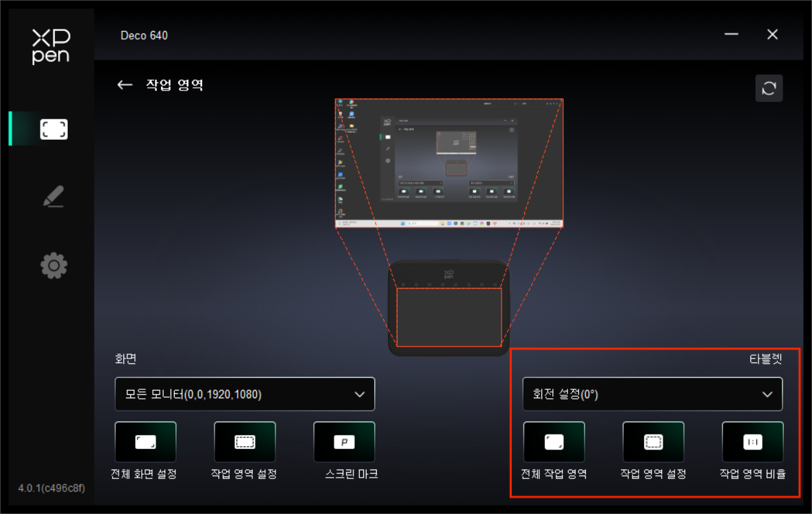This screenshot has height=514, width=812.
Task: Click the tablet's red active area rectangle
Action: 449,317
